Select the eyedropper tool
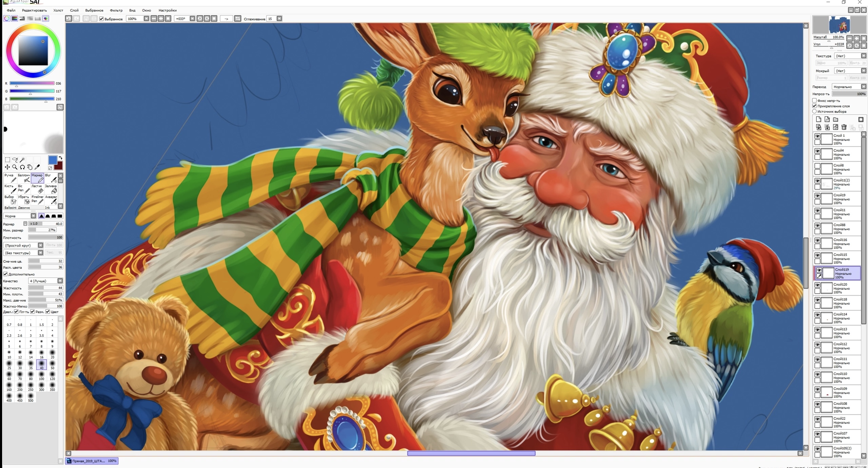 (37, 167)
